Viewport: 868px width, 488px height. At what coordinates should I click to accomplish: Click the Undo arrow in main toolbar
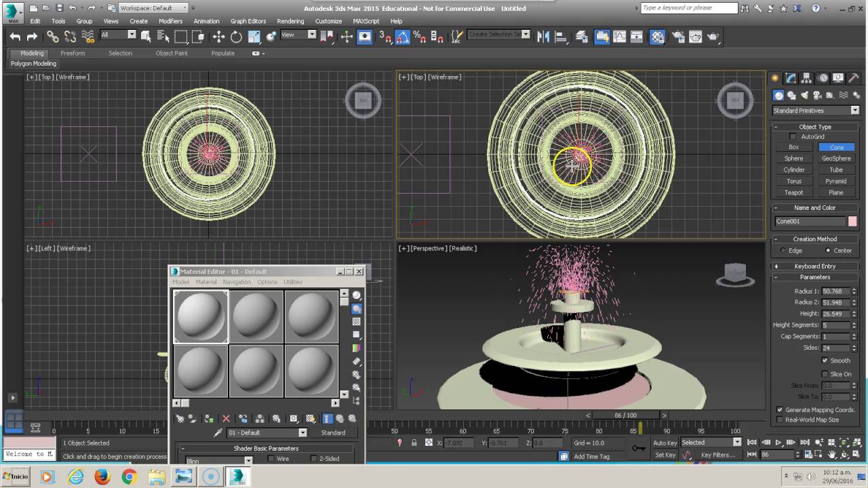15,37
